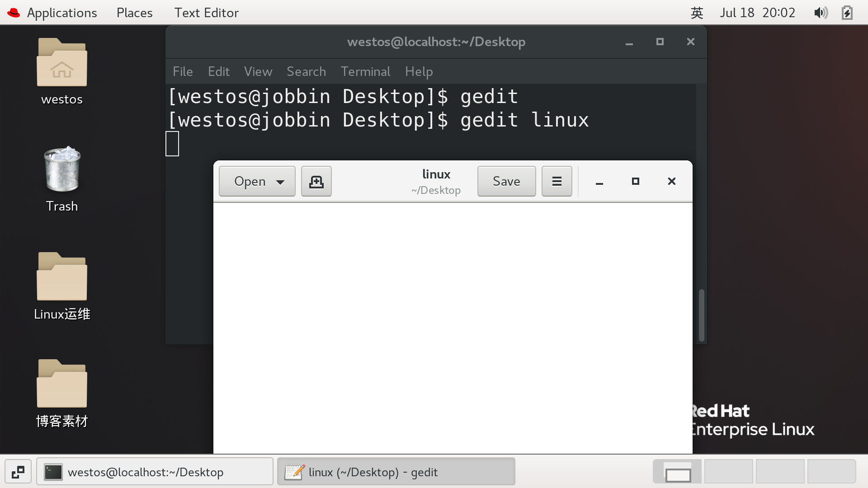Open the terminal Edit menu
Screen dimensions: 868x488
pos(219,71)
